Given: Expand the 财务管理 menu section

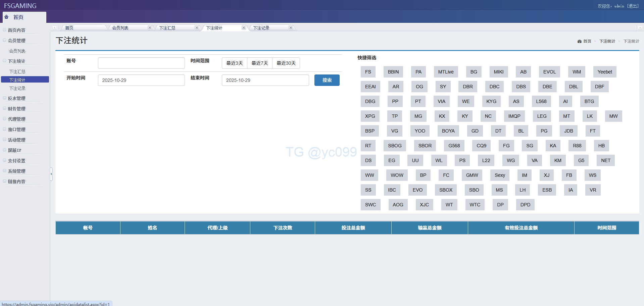Looking at the screenshot, I should (16, 109).
